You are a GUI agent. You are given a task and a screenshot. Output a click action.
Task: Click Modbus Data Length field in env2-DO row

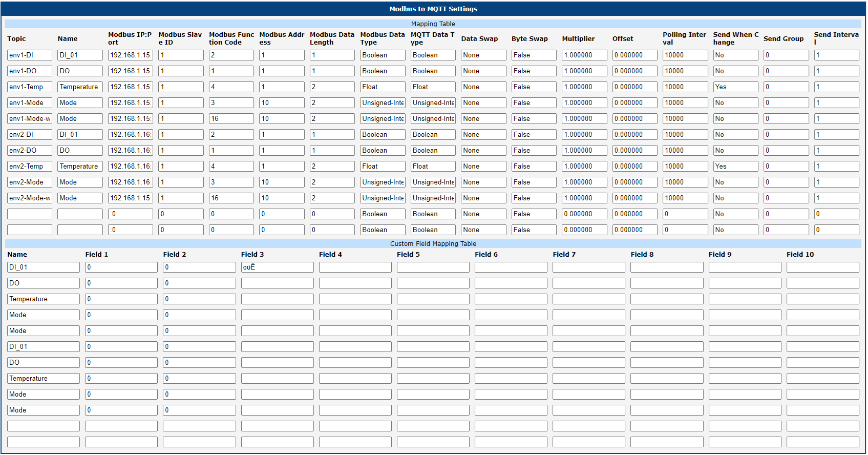tap(332, 150)
